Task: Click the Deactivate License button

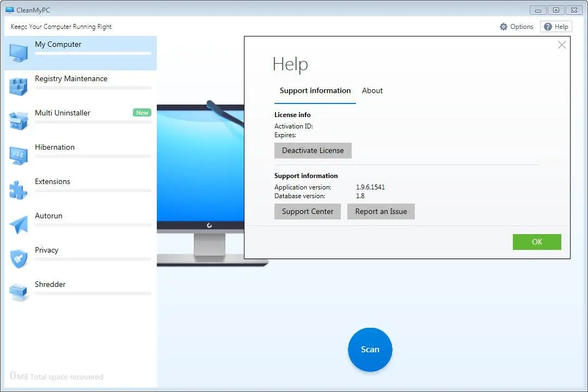Action: point(313,150)
